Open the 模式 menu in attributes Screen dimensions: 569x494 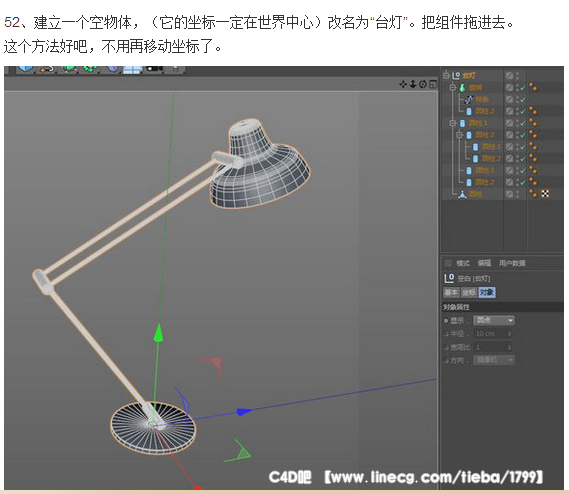click(x=463, y=263)
